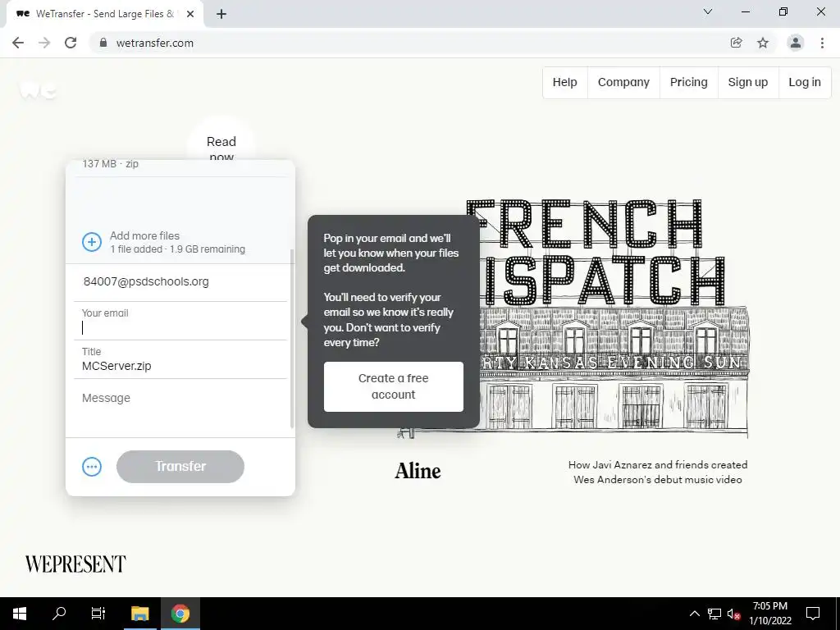
Task: Open the Company menu item
Action: (623, 83)
